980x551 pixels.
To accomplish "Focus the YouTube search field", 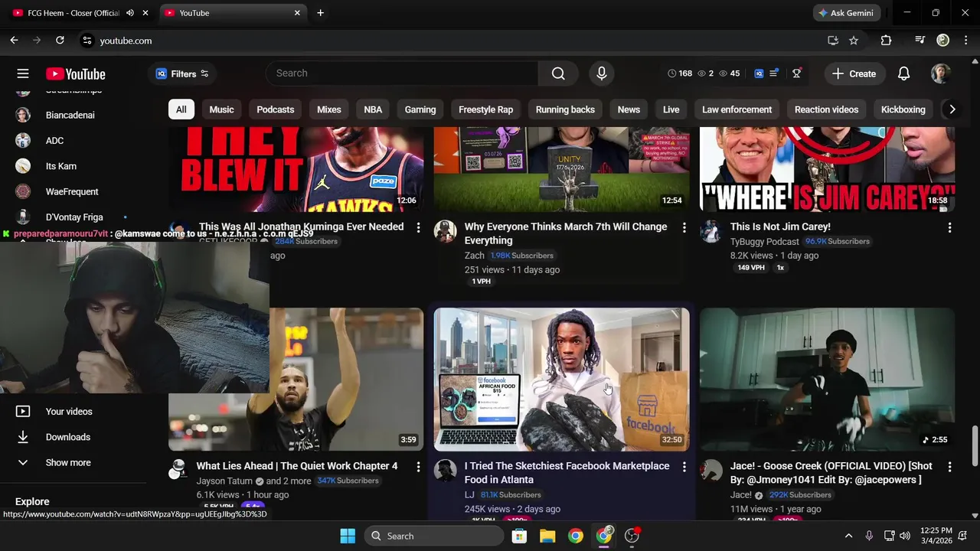I will pyautogui.click(x=402, y=73).
